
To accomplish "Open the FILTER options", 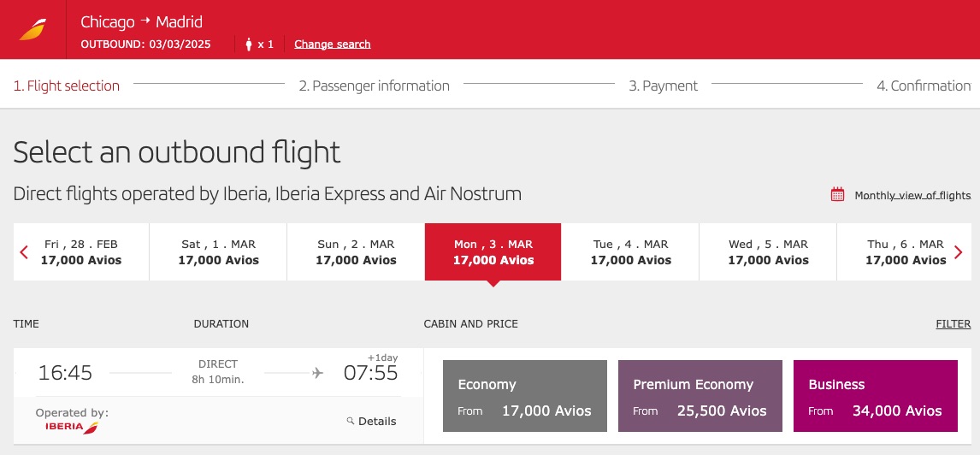I will click(953, 324).
